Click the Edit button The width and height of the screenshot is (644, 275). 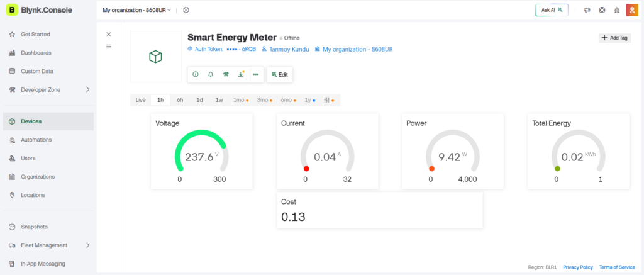(x=280, y=75)
